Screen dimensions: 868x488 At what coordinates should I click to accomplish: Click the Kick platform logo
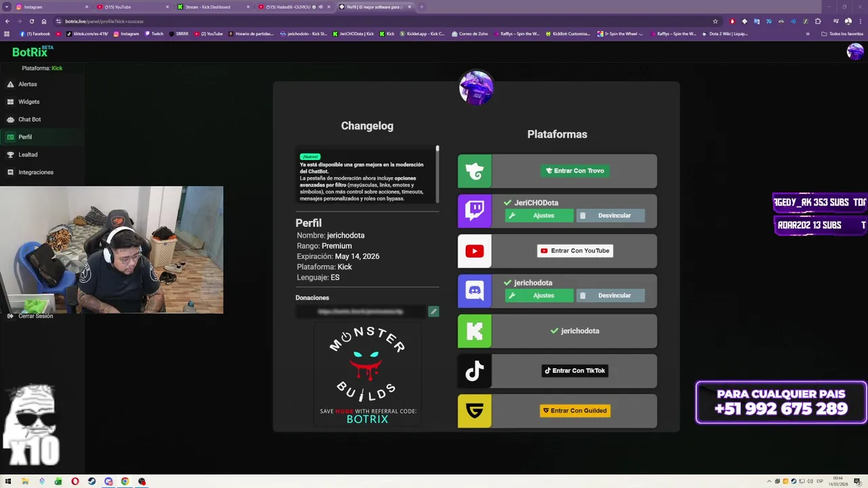(x=475, y=331)
